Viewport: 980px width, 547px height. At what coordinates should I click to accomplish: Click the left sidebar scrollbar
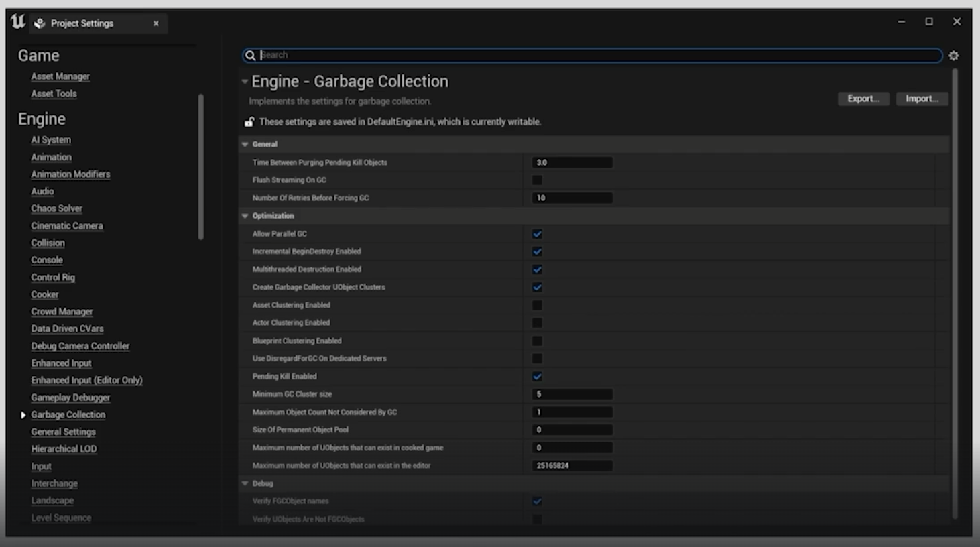coord(200,167)
